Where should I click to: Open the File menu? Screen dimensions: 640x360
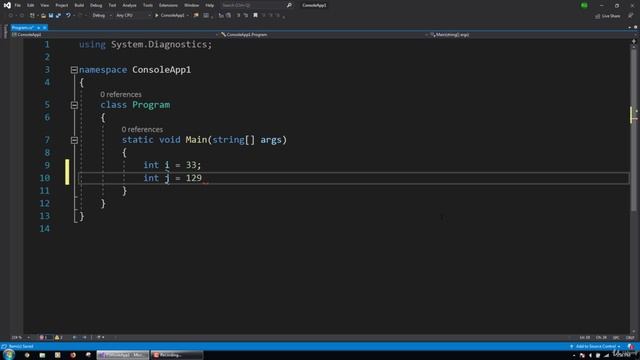pyautogui.click(x=18, y=5)
